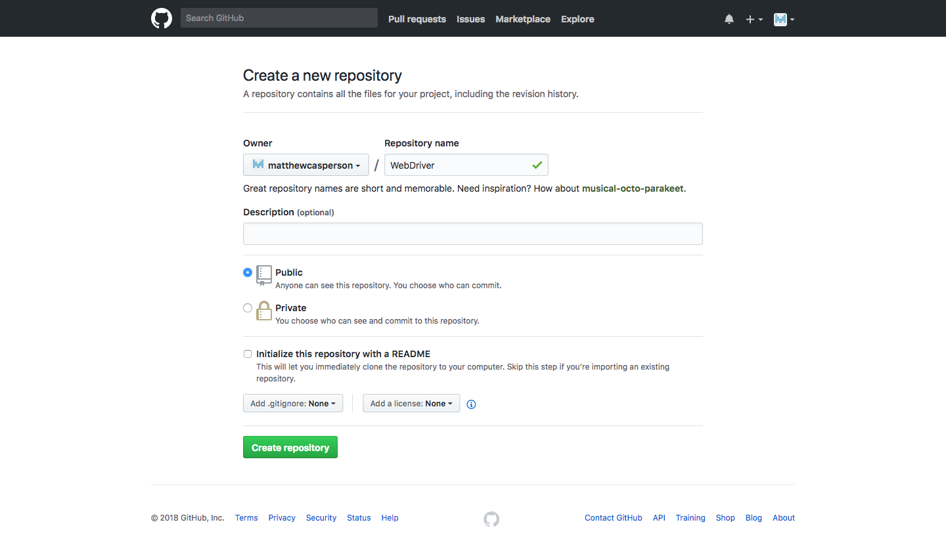Focus the Description text field

pos(473,234)
